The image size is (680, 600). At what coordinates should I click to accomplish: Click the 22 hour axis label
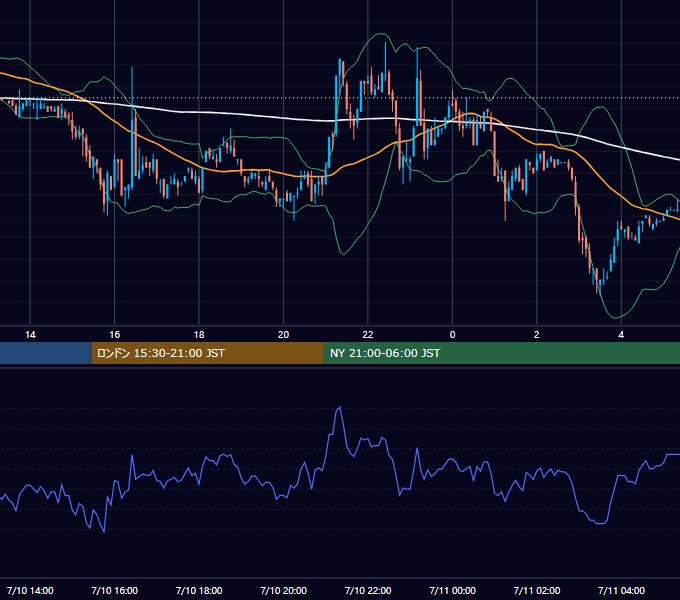point(368,335)
